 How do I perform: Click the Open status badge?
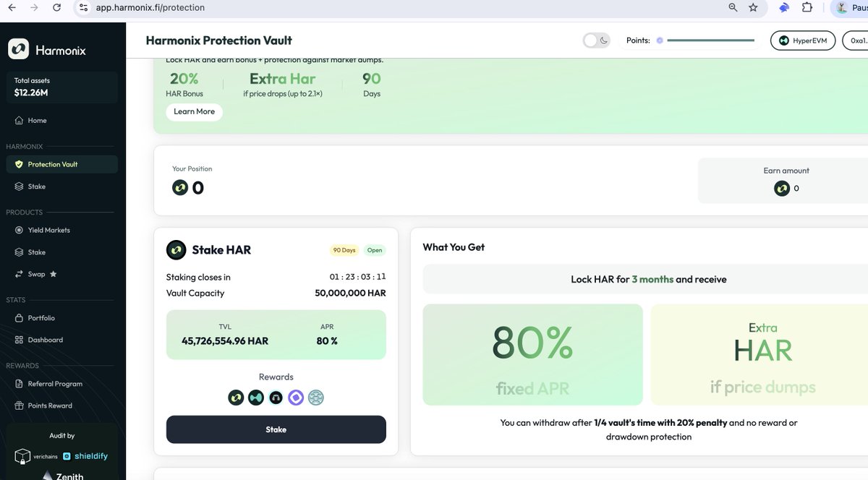[x=375, y=250]
